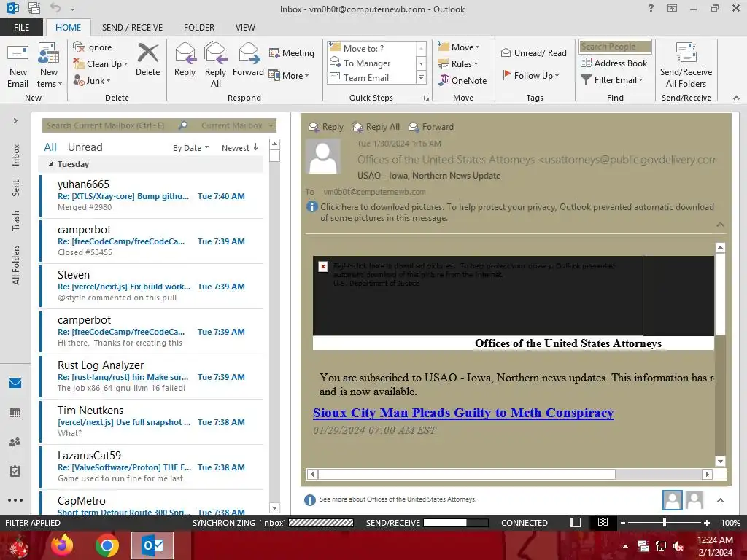
Task: Click See more about Offices of the United States Attorneys
Action: 398,499
